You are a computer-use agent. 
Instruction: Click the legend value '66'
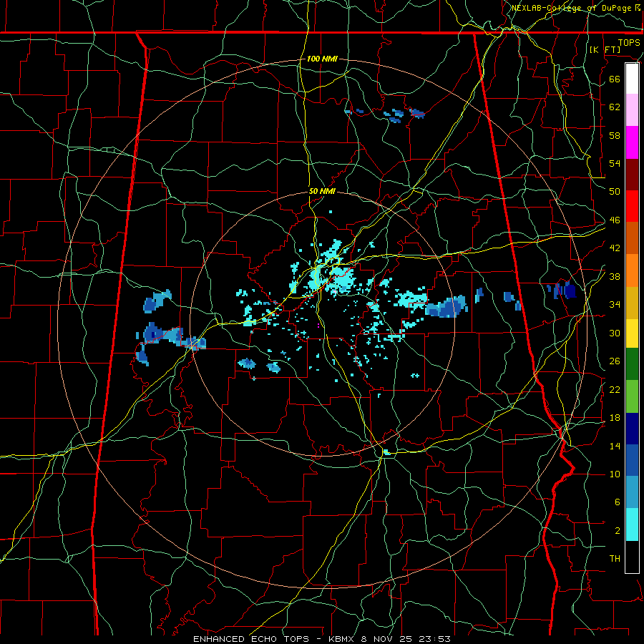[x=615, y=79]
